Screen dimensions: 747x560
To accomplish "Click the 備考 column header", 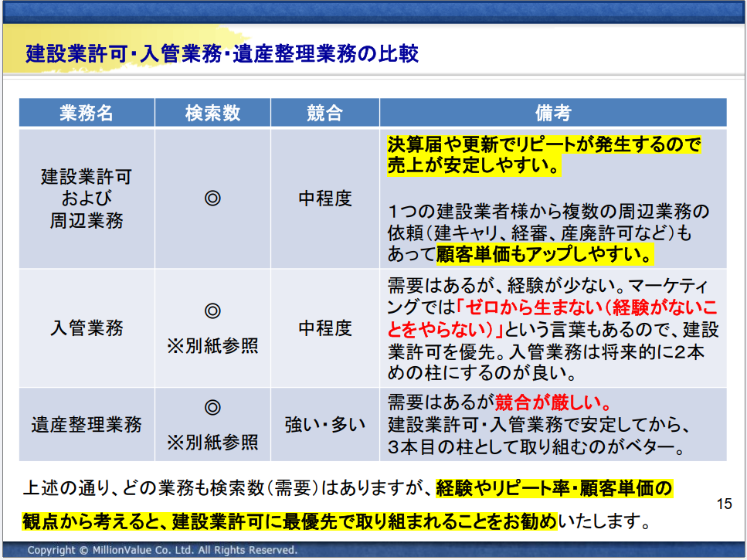I will click(x=553, y=113).
